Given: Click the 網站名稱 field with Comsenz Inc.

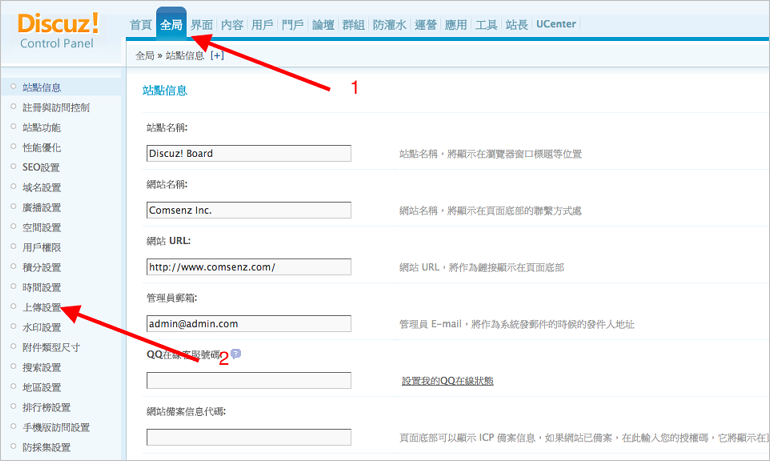Looking at the screenshot, I should (x=249, y=210).
